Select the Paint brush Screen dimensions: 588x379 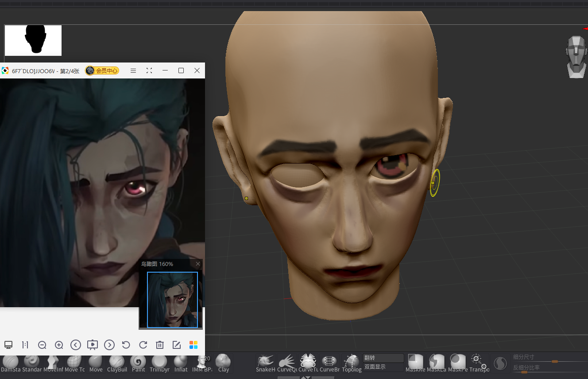138,364
